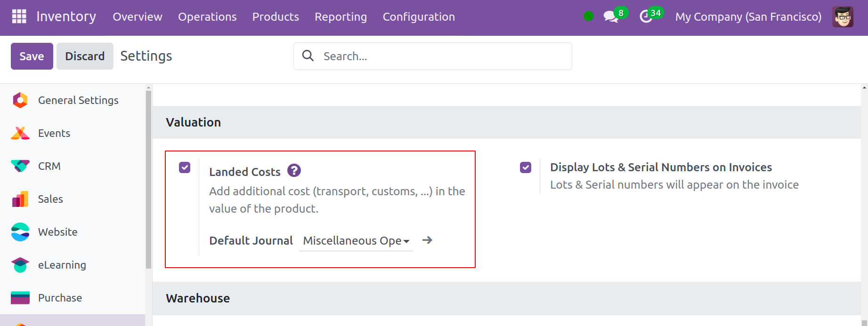868x326 pixels.
Task: Click the sidebar vertical scrollbar
Action: 148,179
